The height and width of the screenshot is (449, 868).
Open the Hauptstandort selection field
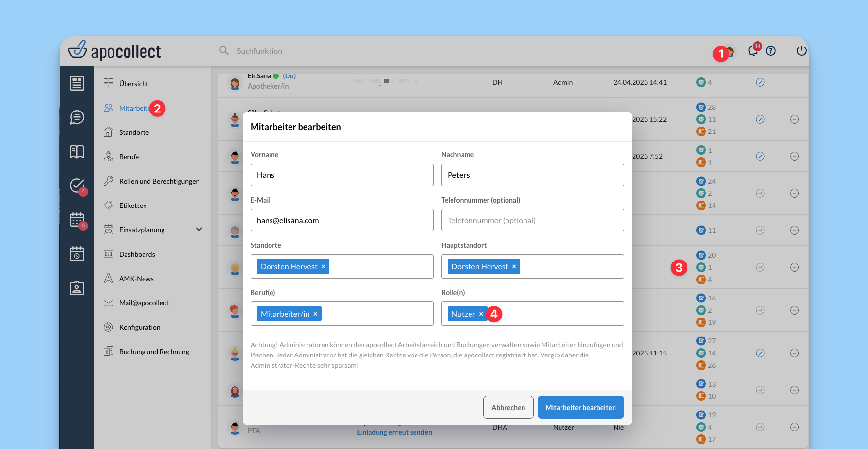pos(569,266)
